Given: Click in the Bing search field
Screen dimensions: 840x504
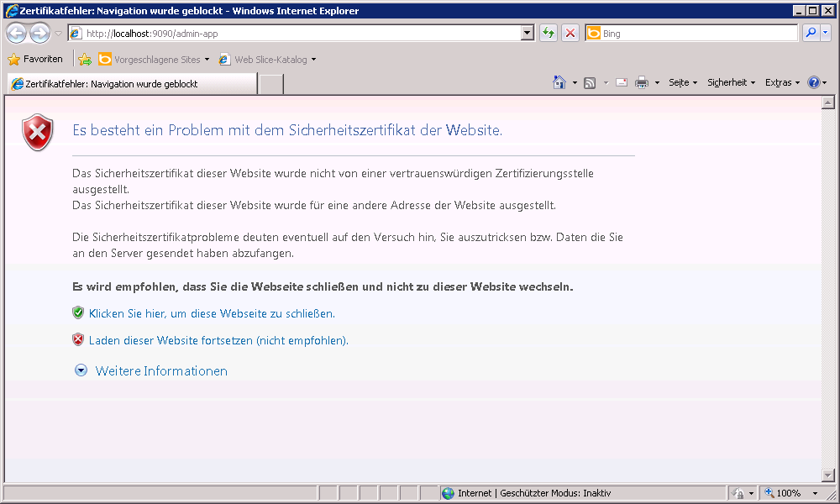Looking at the screenshot, I should [x=697, y=34].
